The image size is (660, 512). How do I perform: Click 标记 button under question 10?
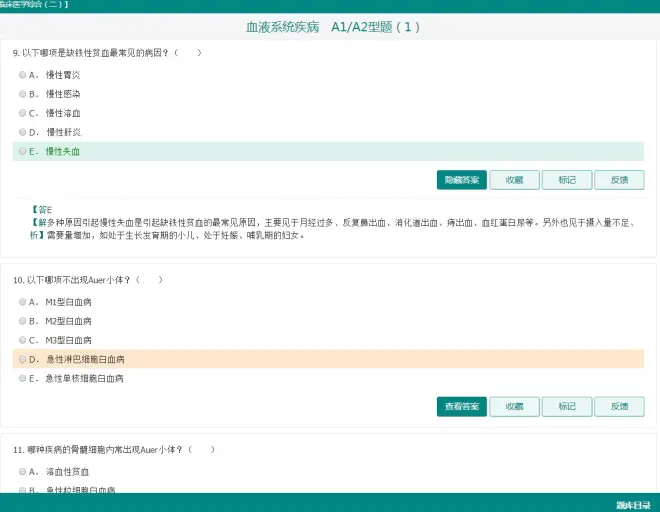(567, 407)
